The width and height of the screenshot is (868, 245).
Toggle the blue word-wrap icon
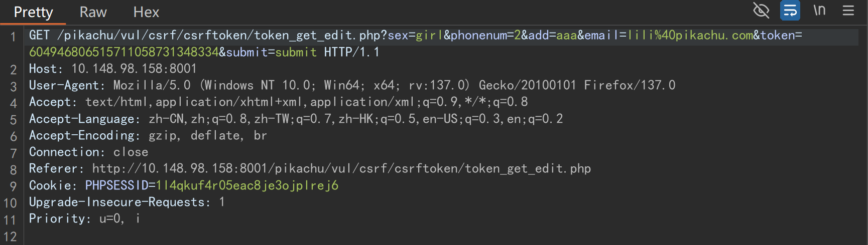[790, 10]
